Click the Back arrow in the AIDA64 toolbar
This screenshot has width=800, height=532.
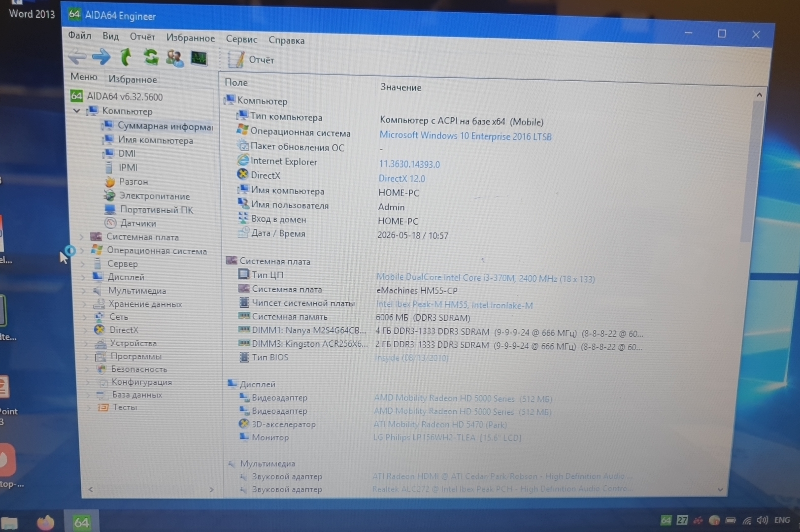pos(77,57)
